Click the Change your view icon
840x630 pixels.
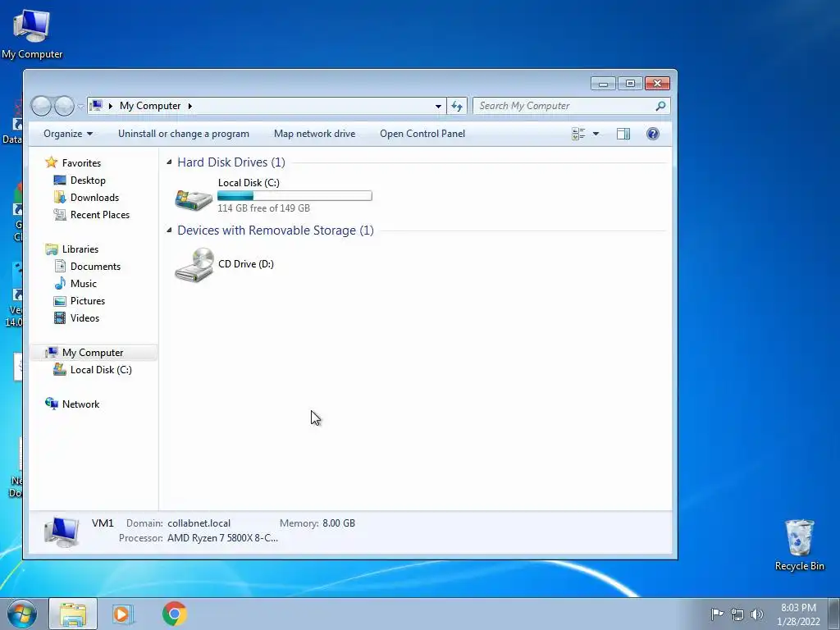tap(578, 134)
